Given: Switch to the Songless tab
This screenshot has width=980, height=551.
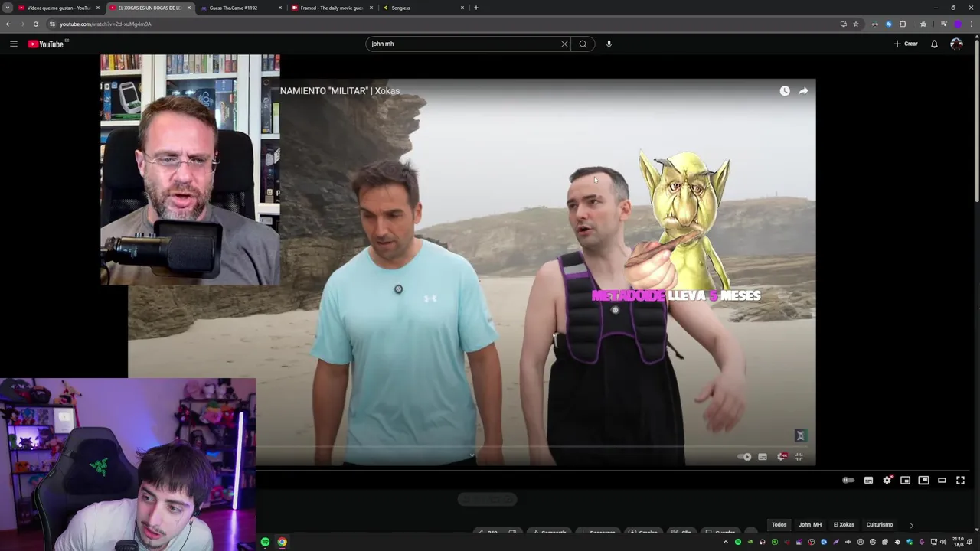Looking at the screenshot, I should [x=423, y=8].
